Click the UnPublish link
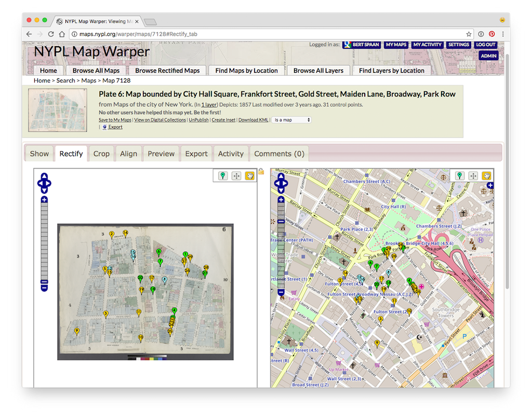 pyautogui.click(x=198, y=120)
